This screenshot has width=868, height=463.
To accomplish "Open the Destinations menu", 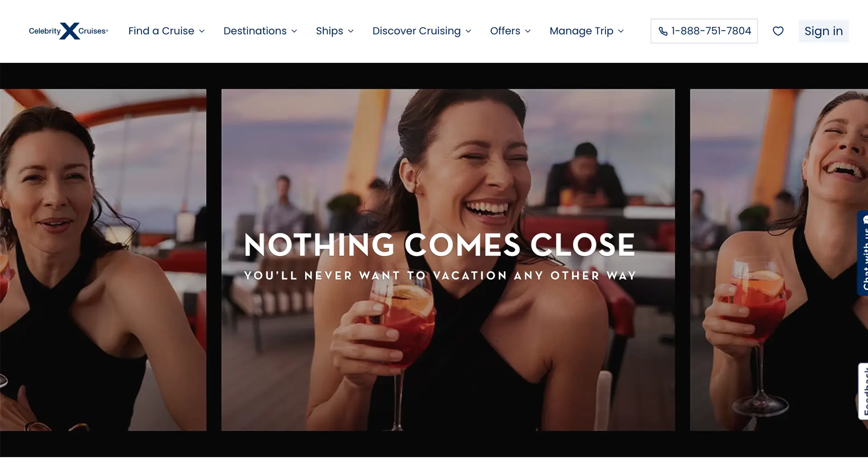I will [x=260, y=31].
